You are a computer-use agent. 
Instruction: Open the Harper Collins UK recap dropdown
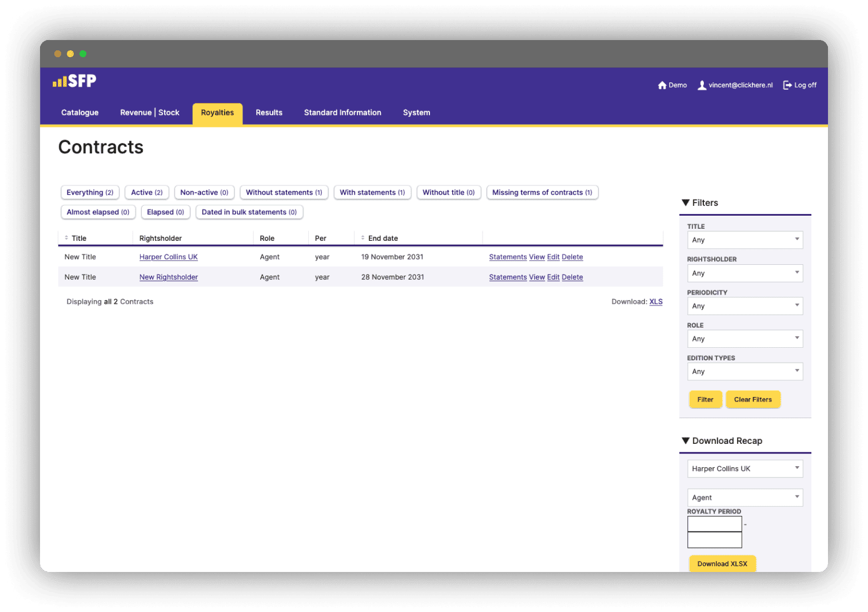coord(744,469)
